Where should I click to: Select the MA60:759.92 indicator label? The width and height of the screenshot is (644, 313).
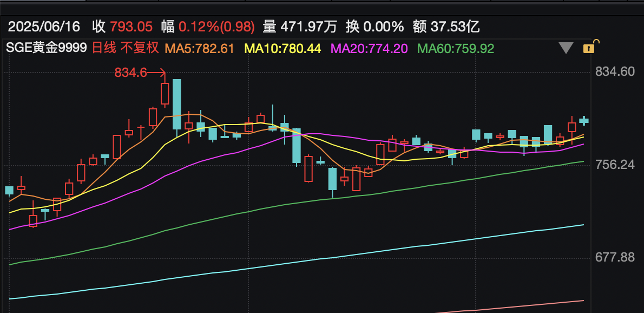456,49
